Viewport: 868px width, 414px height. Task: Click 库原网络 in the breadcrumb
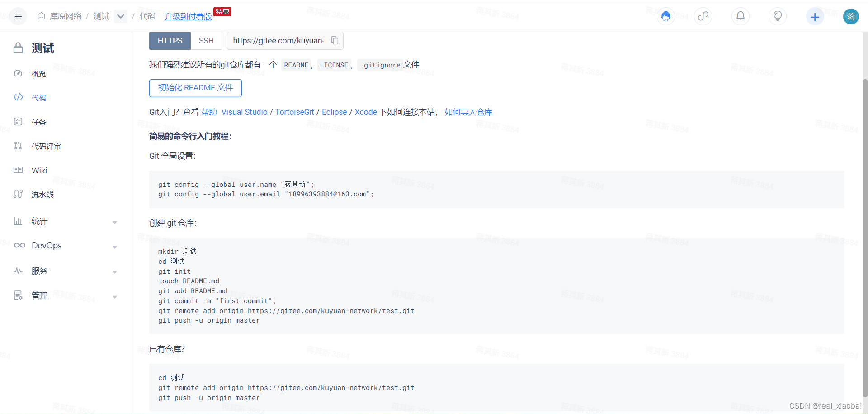(x=66, y=16)
